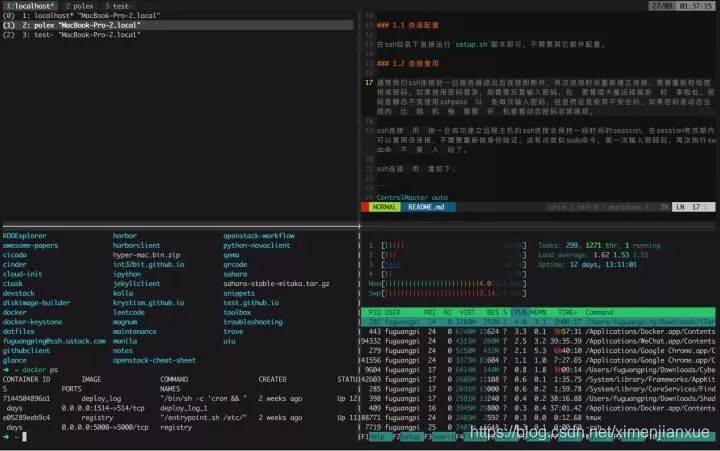This screenshot has width=720, height=451.
Task: Click the htop F3 Search button
Action: click(439, 437)
